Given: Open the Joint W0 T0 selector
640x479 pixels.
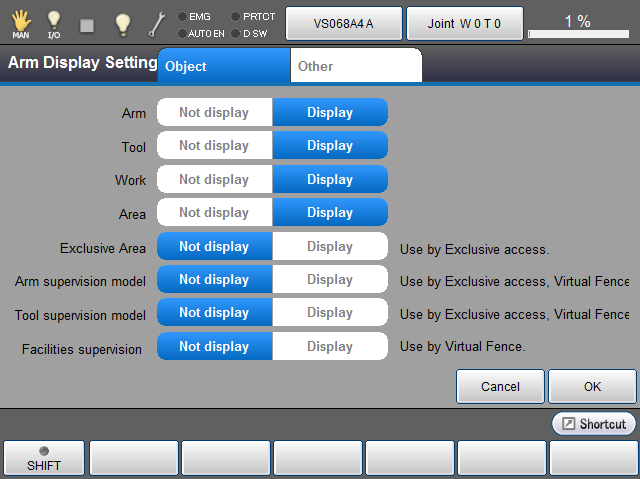Looking at the screenshot, I should click(464, 23).
